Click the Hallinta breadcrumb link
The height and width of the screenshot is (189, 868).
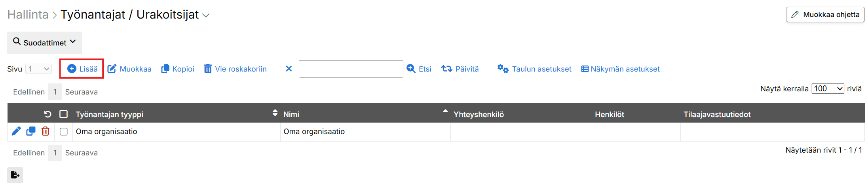pyautogui.click(x=28, y=15)
